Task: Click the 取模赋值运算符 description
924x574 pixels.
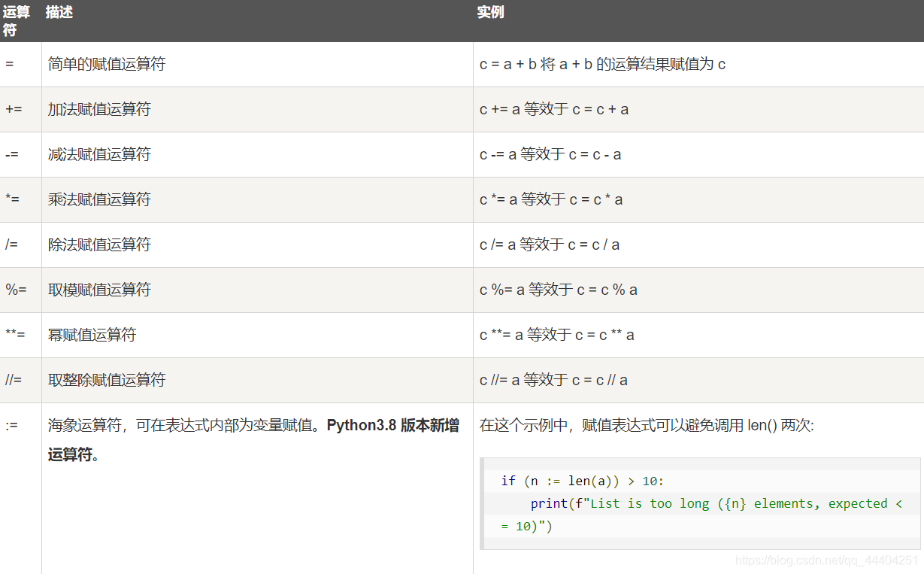Action: [x=99, y=290]
